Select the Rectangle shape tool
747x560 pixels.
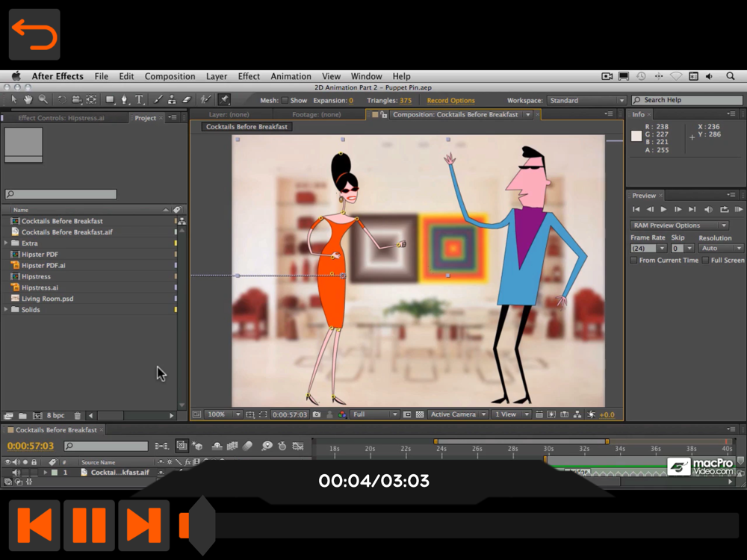110,99
